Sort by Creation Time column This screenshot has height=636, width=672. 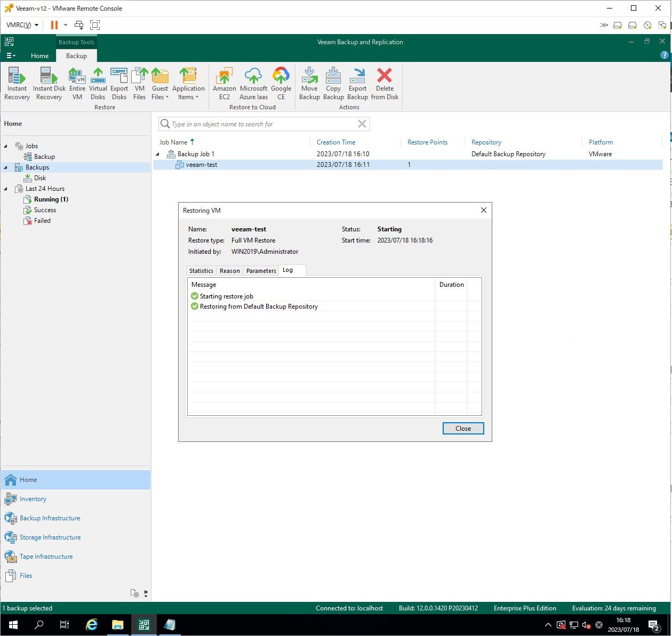(x=336, y=142)
